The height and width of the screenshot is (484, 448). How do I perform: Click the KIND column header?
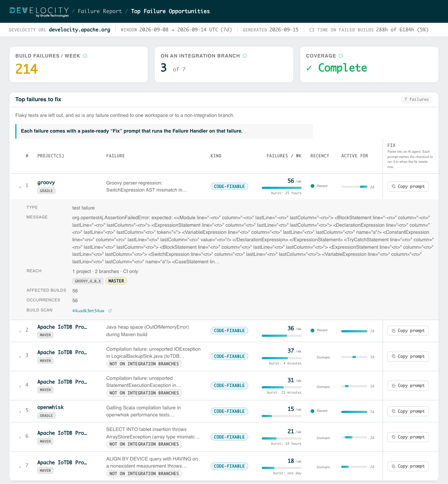(216, 156)
